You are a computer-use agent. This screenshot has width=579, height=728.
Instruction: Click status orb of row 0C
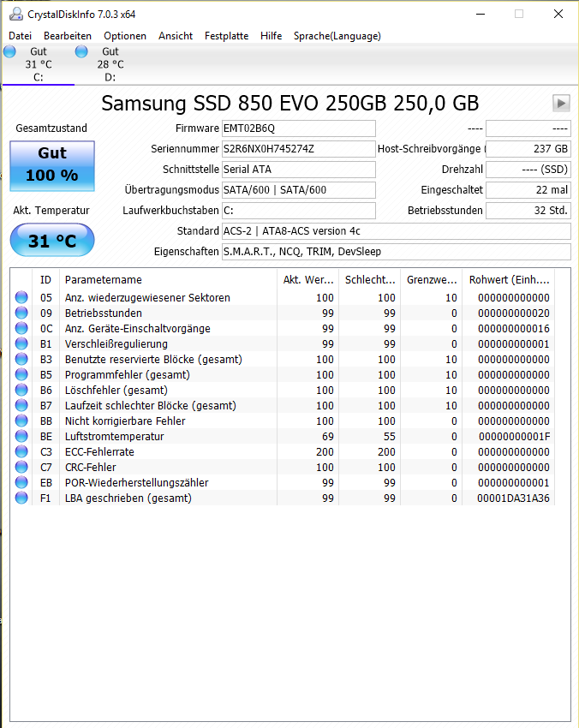[x=21, y=328]
